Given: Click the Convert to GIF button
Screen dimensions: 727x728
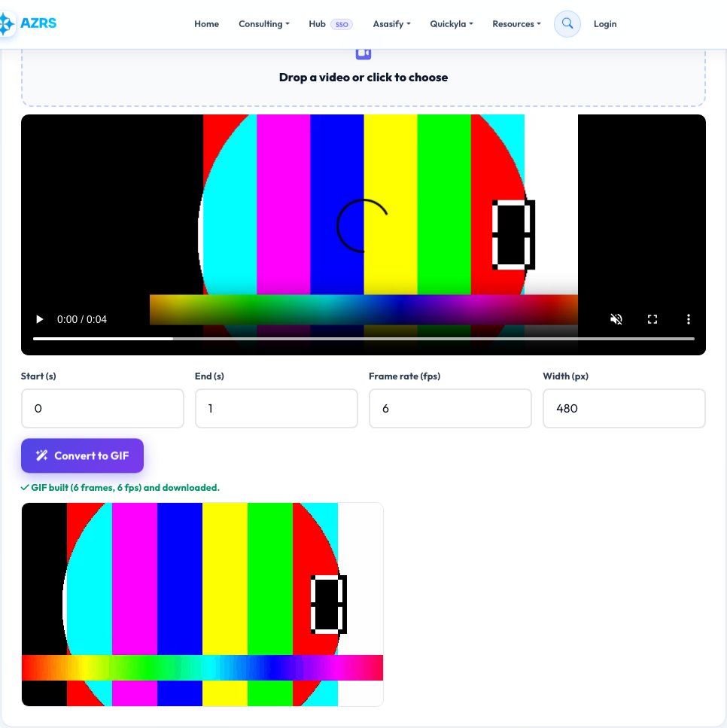Looking at the screenshot, I should (82, 455).
